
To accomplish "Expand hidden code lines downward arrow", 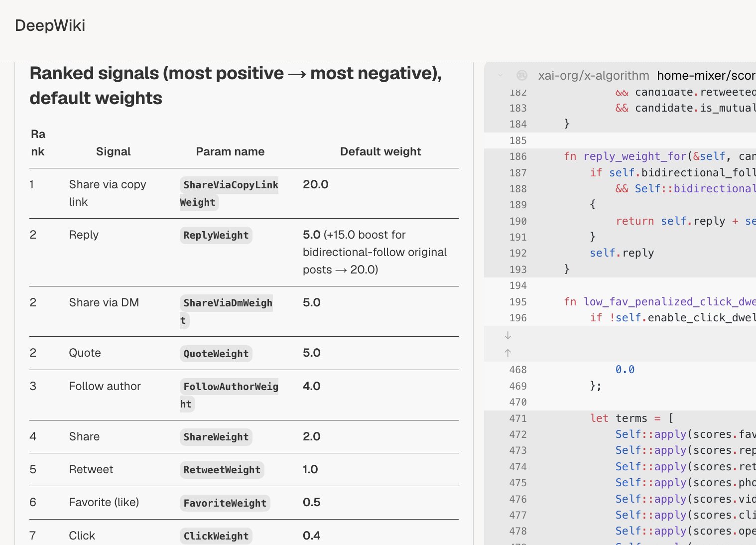I will click(507, 335).
